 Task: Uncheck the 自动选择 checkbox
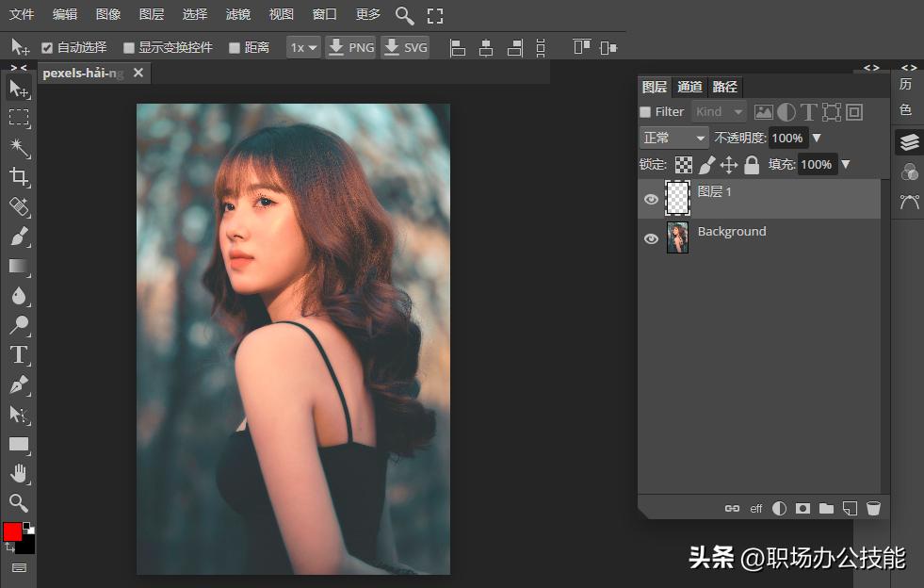point(47,47)
